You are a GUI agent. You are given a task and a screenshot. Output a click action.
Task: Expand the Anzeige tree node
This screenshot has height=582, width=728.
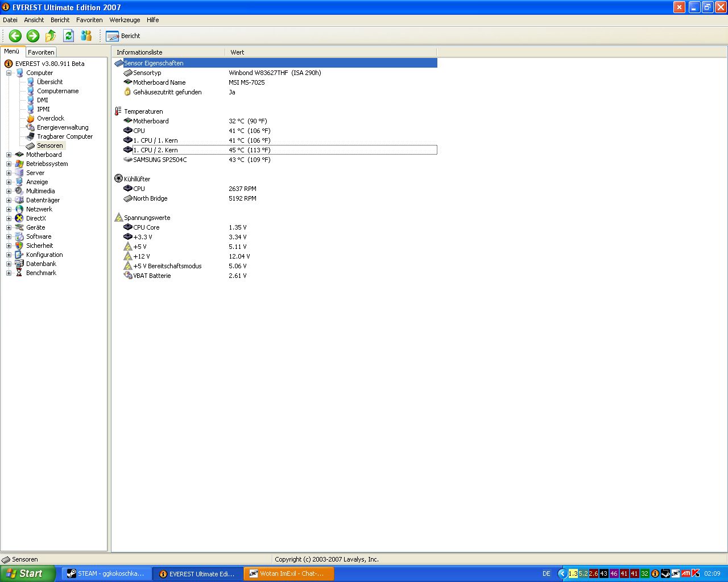click(9, 182)
